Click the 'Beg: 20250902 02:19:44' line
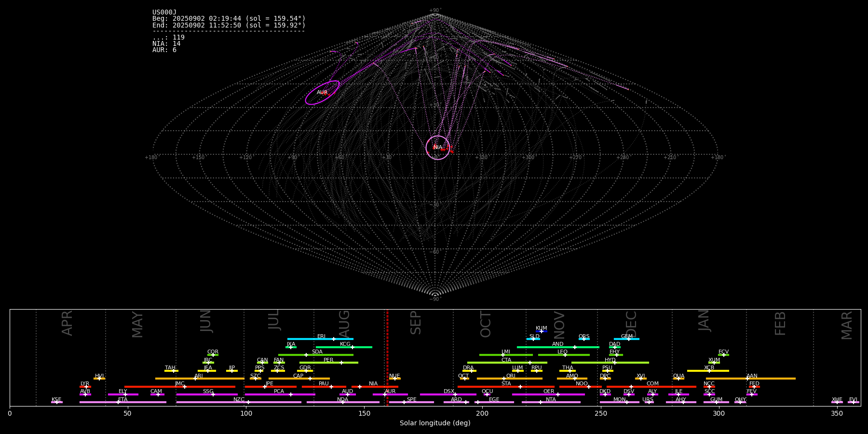 pos(229,18)
